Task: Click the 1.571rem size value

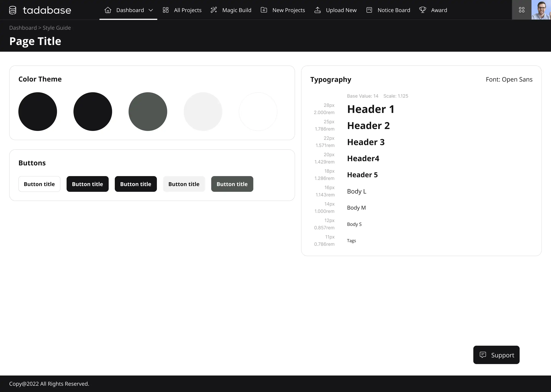Action: tap(325, 145)
